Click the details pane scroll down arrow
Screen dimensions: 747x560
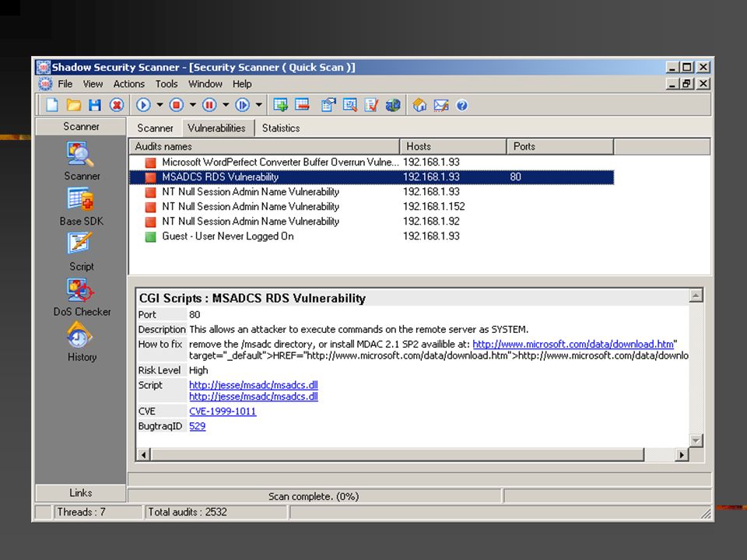(x=696, y=440)
